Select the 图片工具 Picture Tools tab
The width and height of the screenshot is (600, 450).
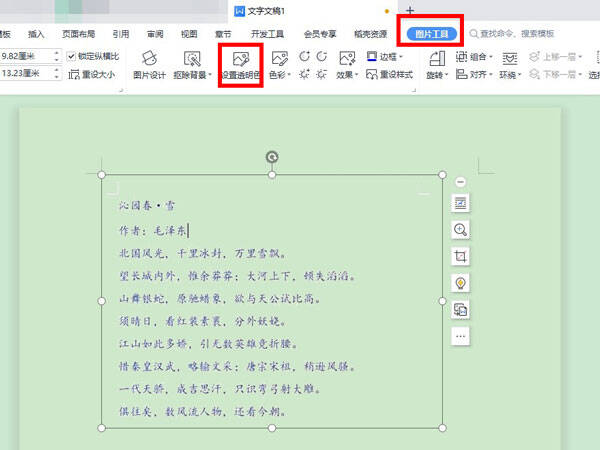click(432, 34)
